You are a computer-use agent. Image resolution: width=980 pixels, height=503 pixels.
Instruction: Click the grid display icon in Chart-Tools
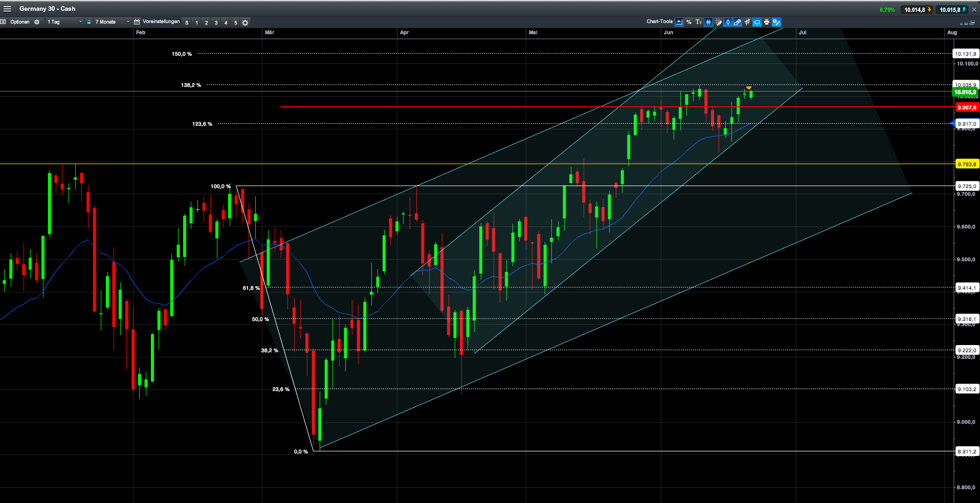[708, 22]
